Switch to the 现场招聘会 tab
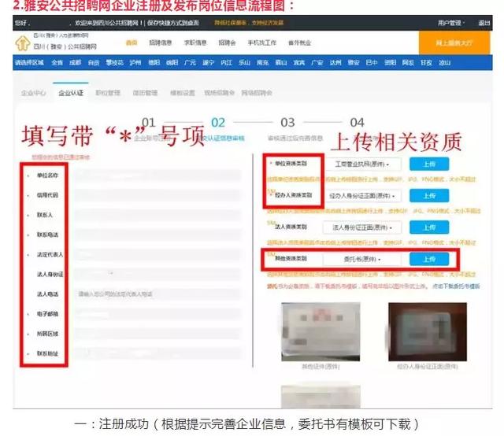This screenshot has height=436, width=504. click(219, 93)
